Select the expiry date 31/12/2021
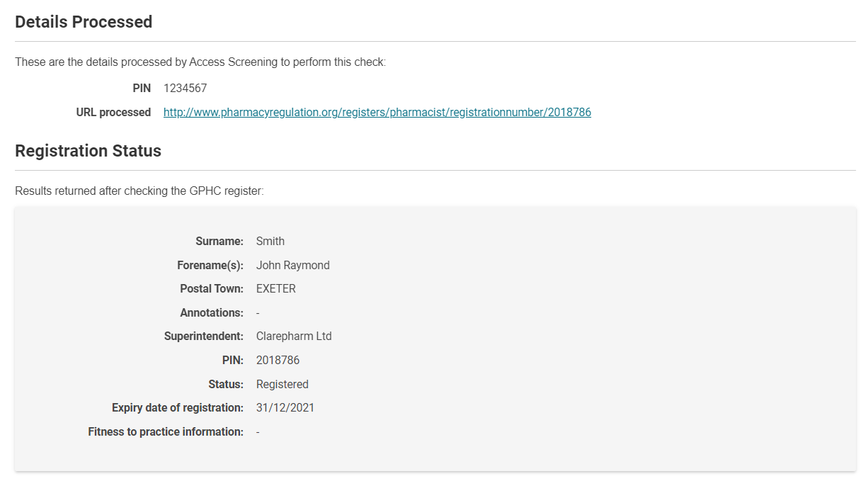Viewport: 868px width, 481px height. tap(285, 408)
